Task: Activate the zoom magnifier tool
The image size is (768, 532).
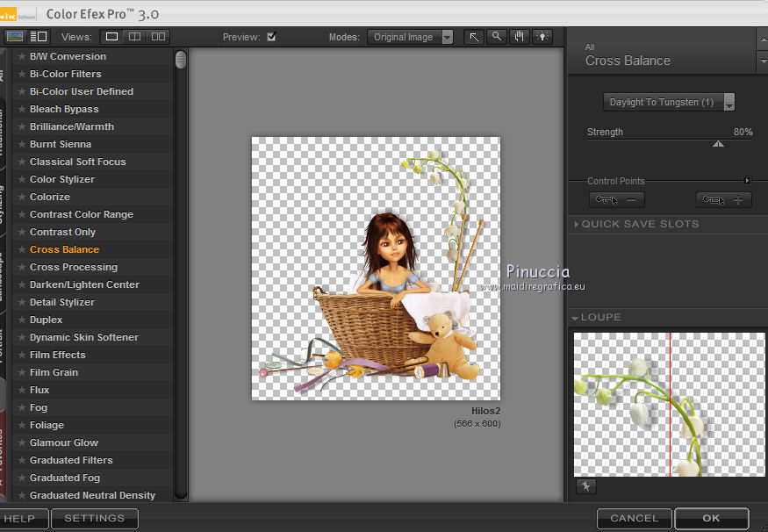Action: (x=497, y=37)
